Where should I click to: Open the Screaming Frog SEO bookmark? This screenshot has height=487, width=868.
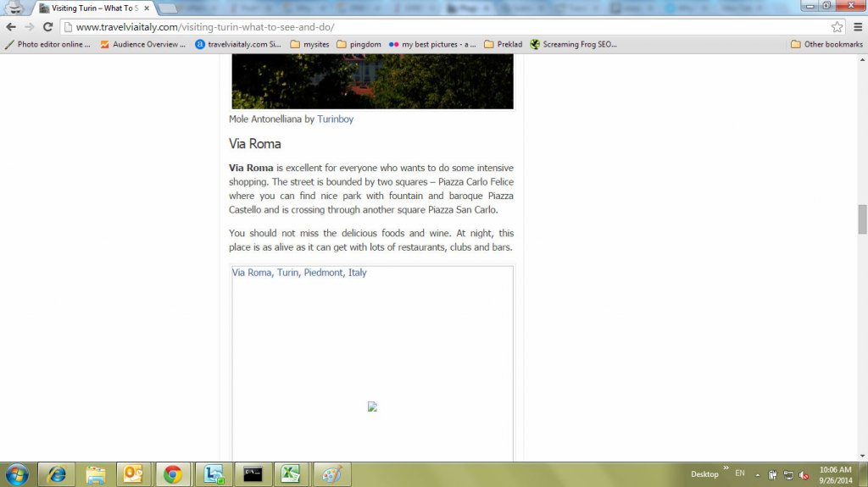574,44
